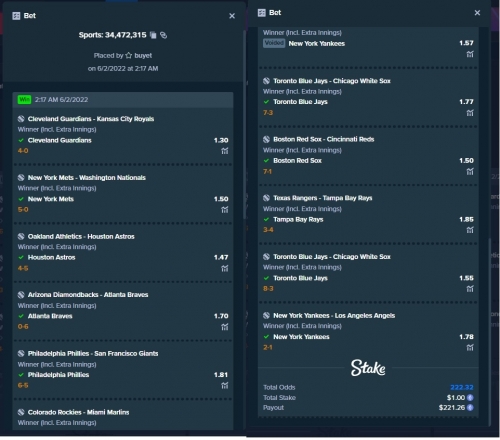Open Philadelphia Phillies - San Francisco Giants match
Viewport: 500px width, 440px height.
tap(93, 353)
